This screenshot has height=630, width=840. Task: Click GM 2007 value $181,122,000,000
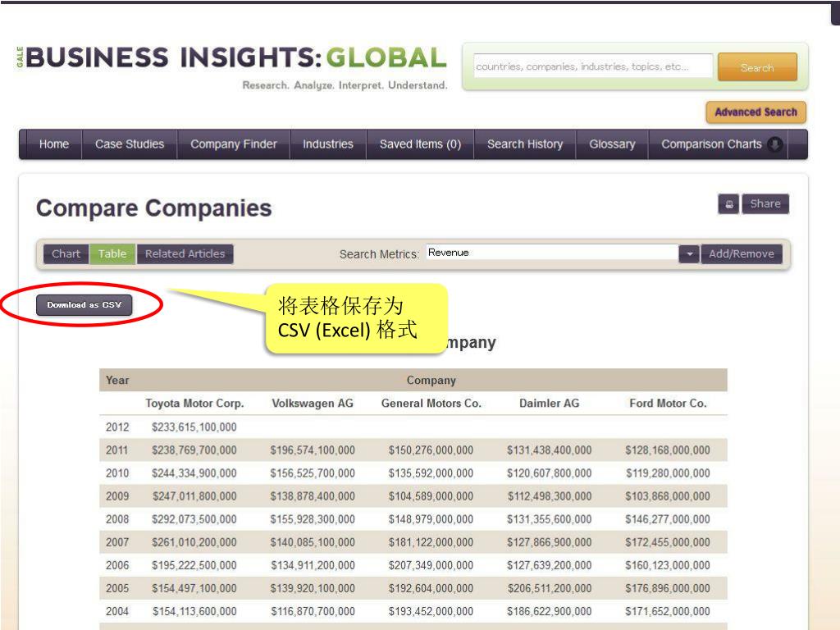click(x=431, y=542)
